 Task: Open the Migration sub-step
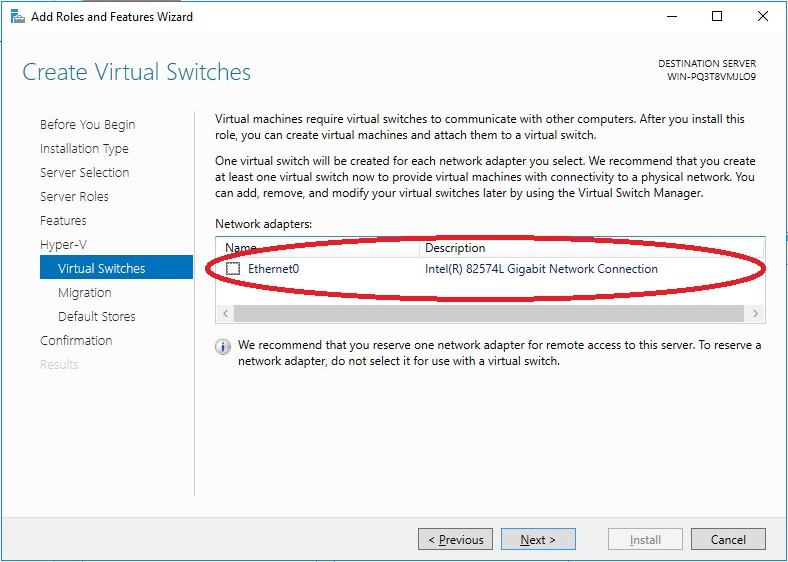(85, 293)
